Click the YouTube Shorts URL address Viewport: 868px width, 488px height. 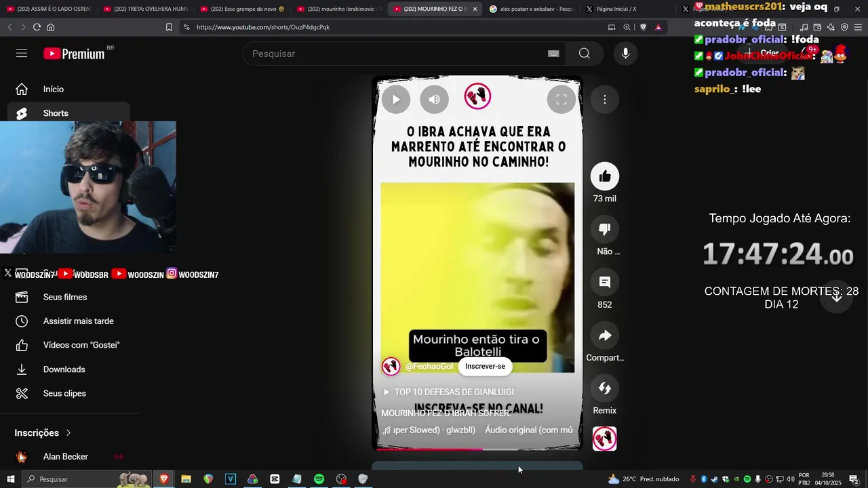(x=263, y=27)
